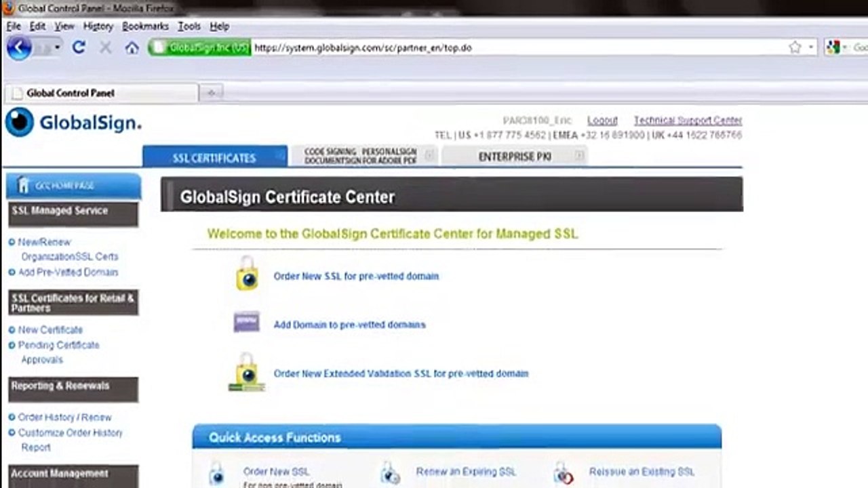The image size is (868, 488).
Task: Click icon next to Order New SSL quick access
Action: (217, 474)
